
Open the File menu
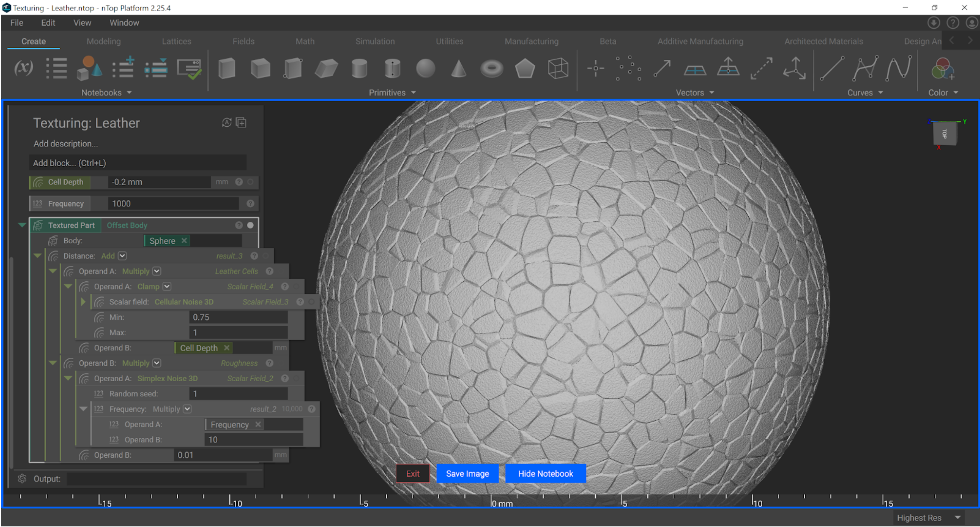coord(17,23)
